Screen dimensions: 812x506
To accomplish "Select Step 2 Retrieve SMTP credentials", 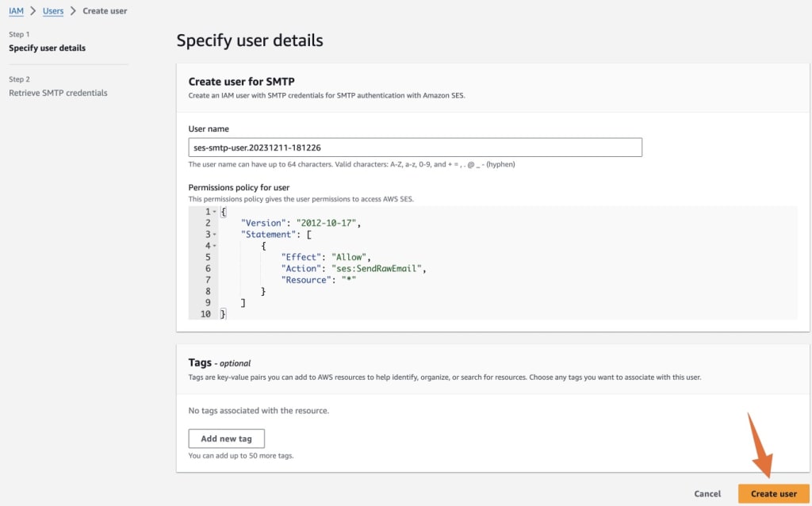I will [58, 92].
